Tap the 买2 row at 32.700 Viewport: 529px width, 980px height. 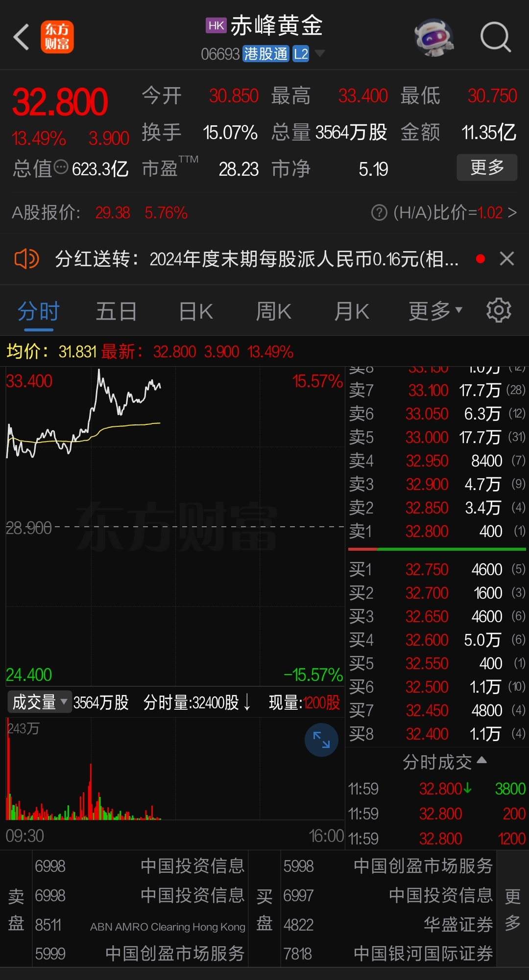coord(437,593)
